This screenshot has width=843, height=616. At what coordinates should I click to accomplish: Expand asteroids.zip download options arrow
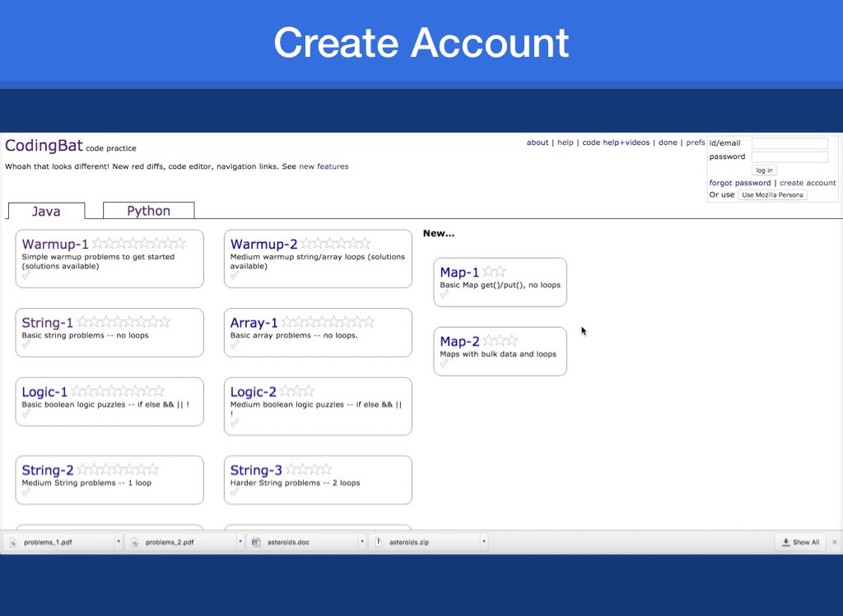click(x=483, y=543)
